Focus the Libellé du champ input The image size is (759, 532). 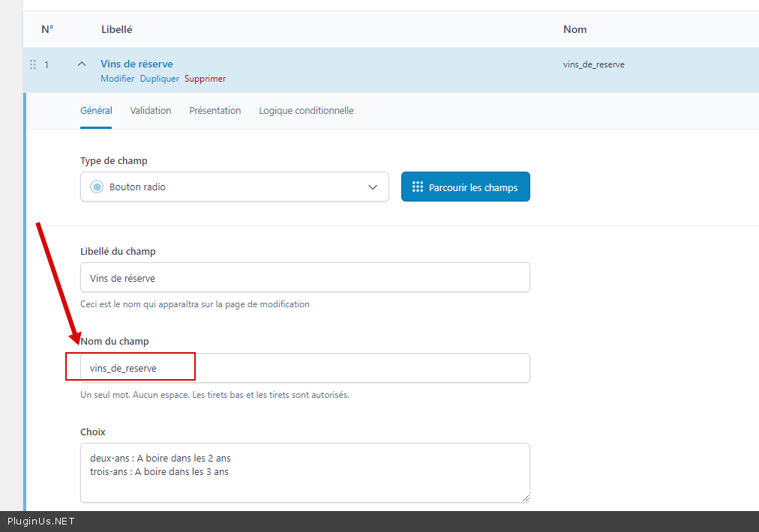coord(304,278)
